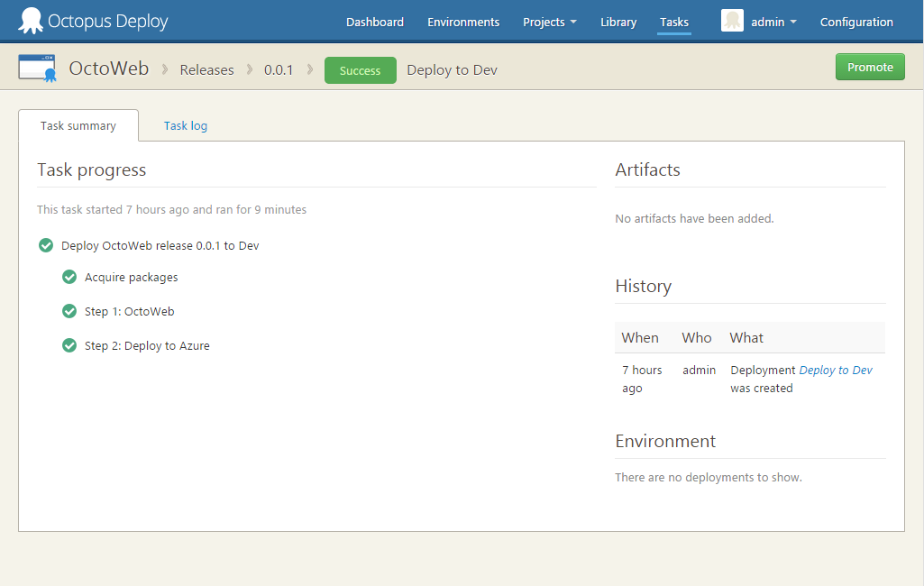Expand the Step 1: OctoWeb task entry

pos(129,311)
